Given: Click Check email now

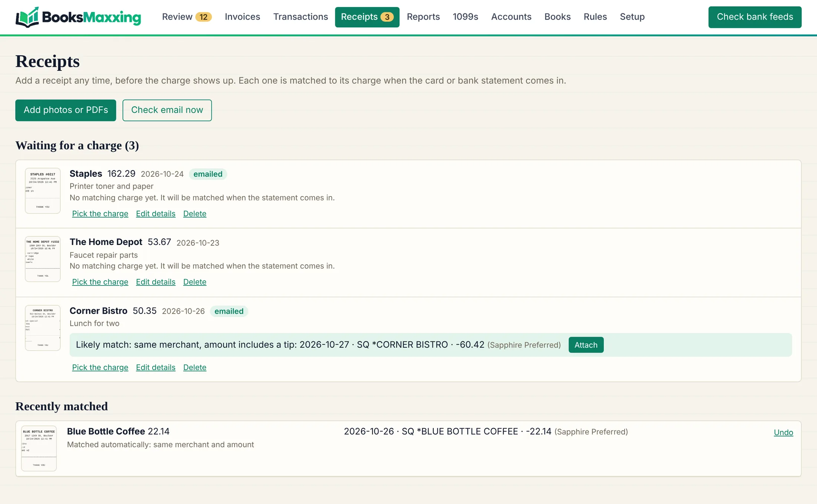Looking at the screenshot, I should 167,110.
